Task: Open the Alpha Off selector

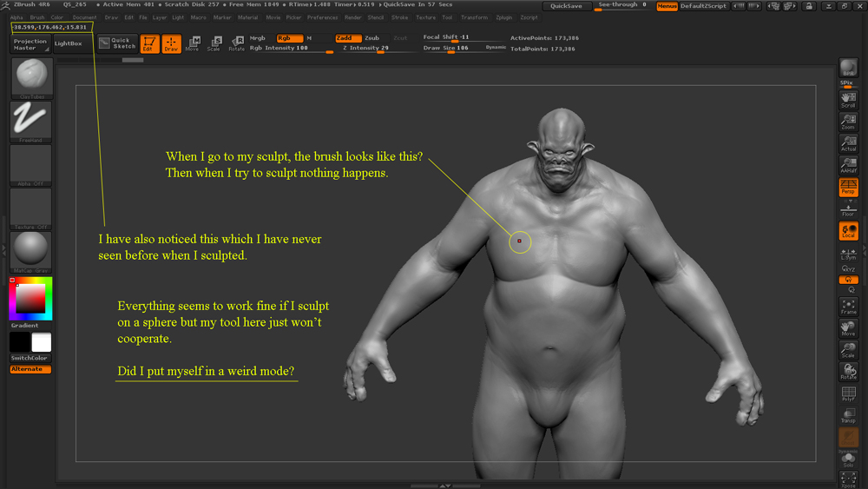Action: coord(31,164)
